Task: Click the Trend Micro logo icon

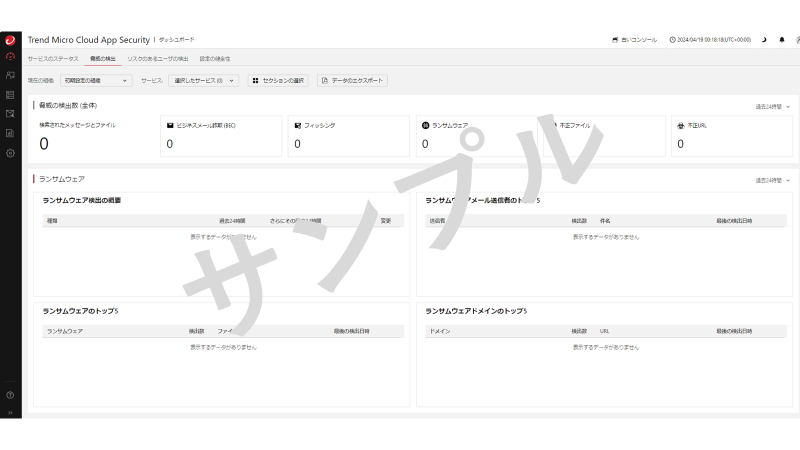Action: tap(10, 40)
